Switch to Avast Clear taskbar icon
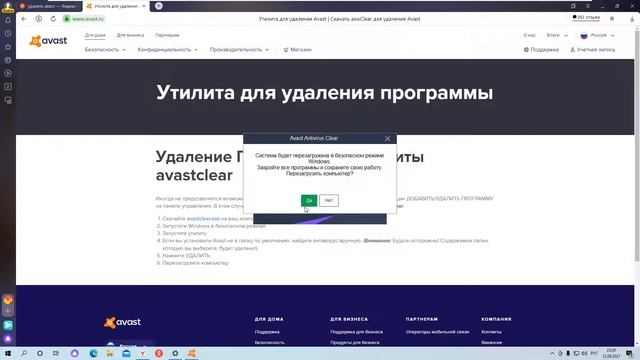Image resolution: width=640 pixels, height=360 pixels. [191, 353]
